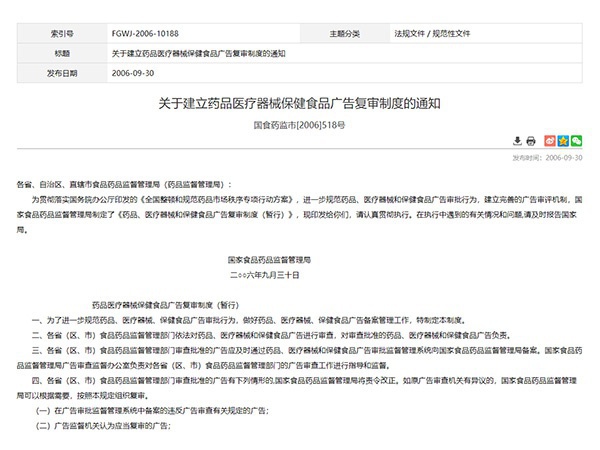Click document number 国食药监市[2006]518号

coord(300,124)
